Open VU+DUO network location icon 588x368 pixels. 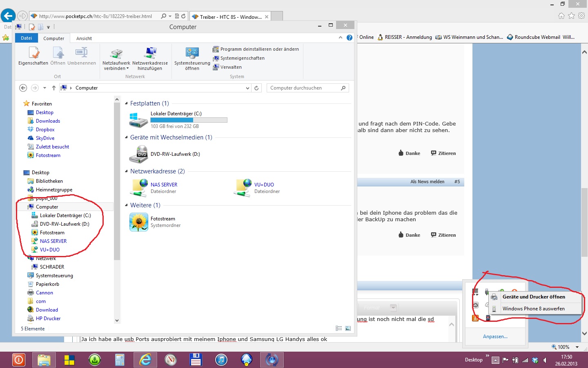coord(242,188)
